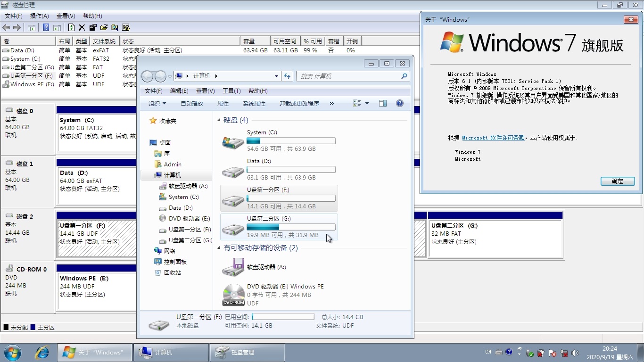Viewport: 644px width, 362px height.
Task: Click Forward arrow in Disk Management toolbar
Action: point(17,28)
